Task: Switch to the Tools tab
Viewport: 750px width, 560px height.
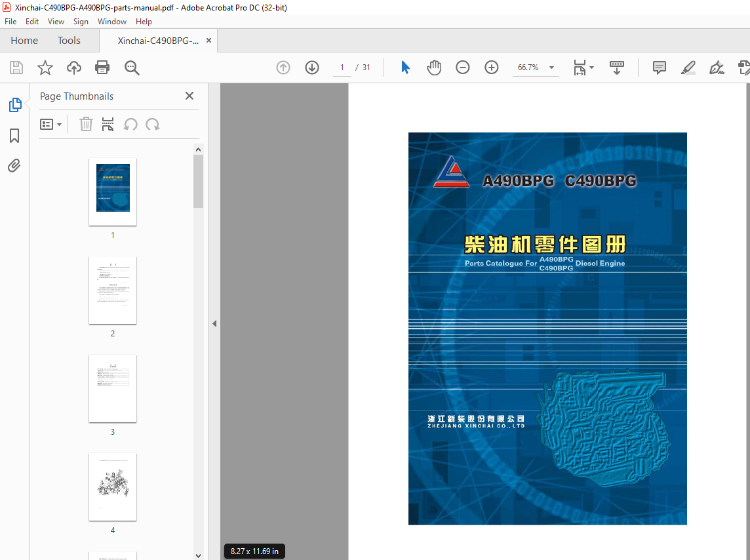Action: (x=69, y=41)
